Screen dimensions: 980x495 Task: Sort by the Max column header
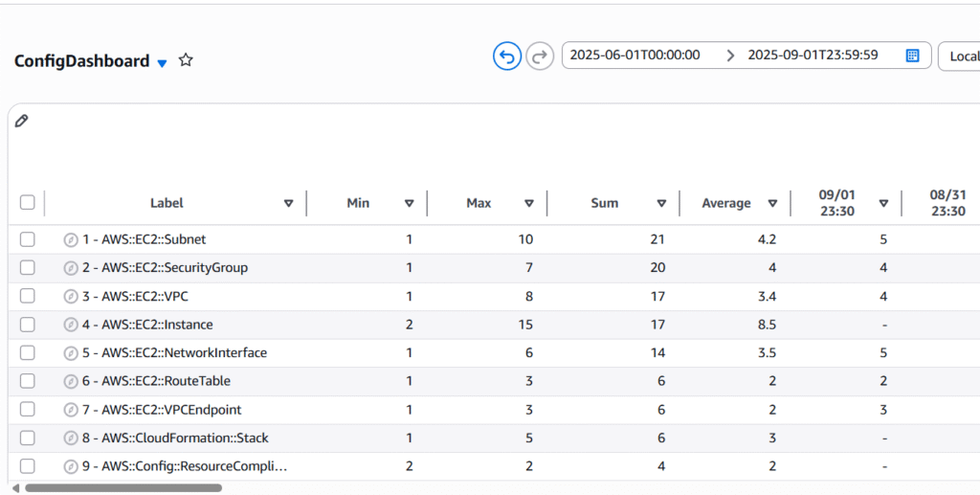479,203
